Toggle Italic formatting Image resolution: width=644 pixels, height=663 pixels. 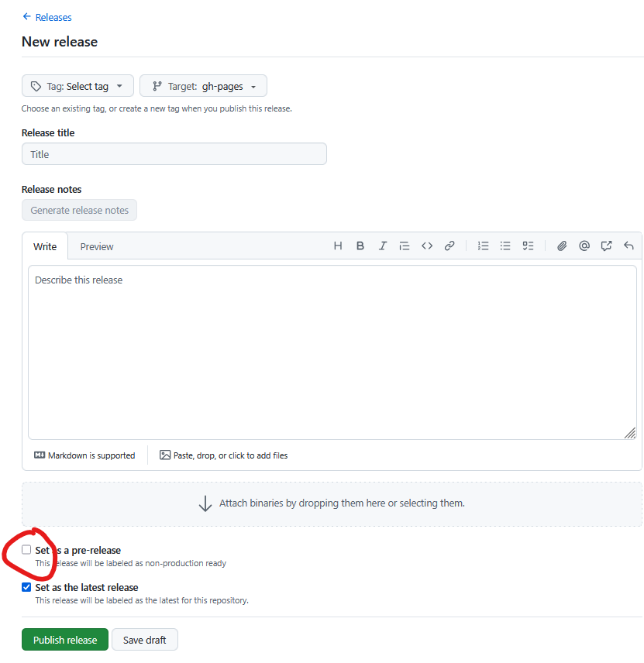[x=382, y=246]
